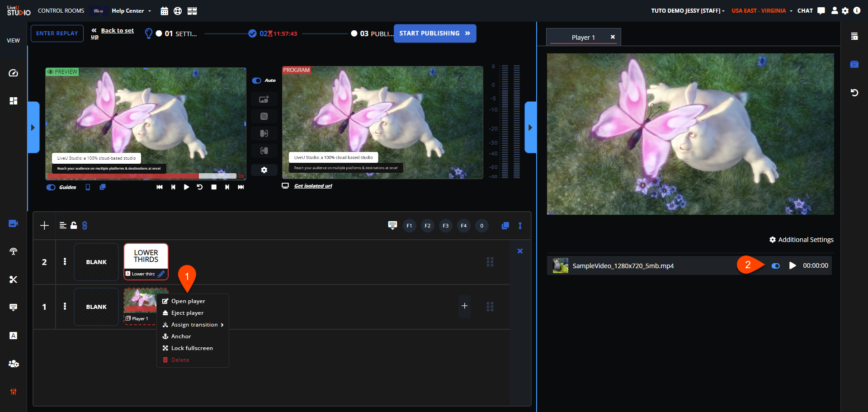Open the text graphics sidebar icon
This screenshot has height=412, width=868.
pos(13,336)
